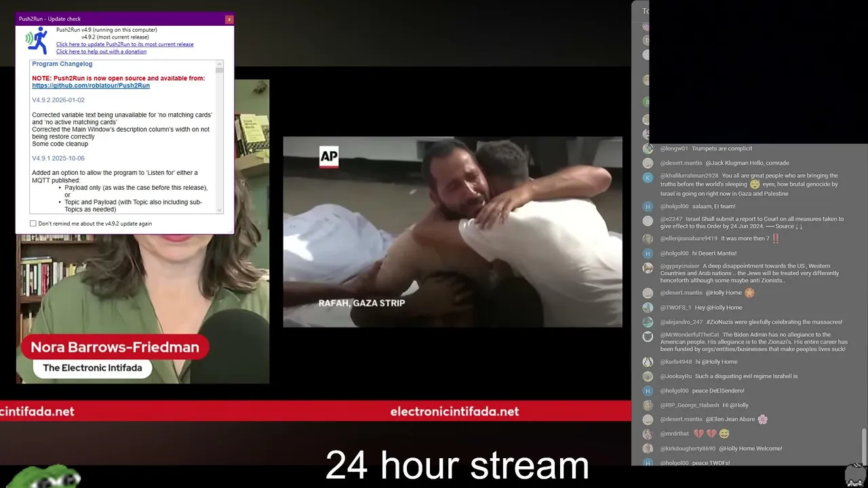Click the 'Trumpets are complicit' chat message
The height and width of the screenshot is (488, 868).
tap(722, 148)
